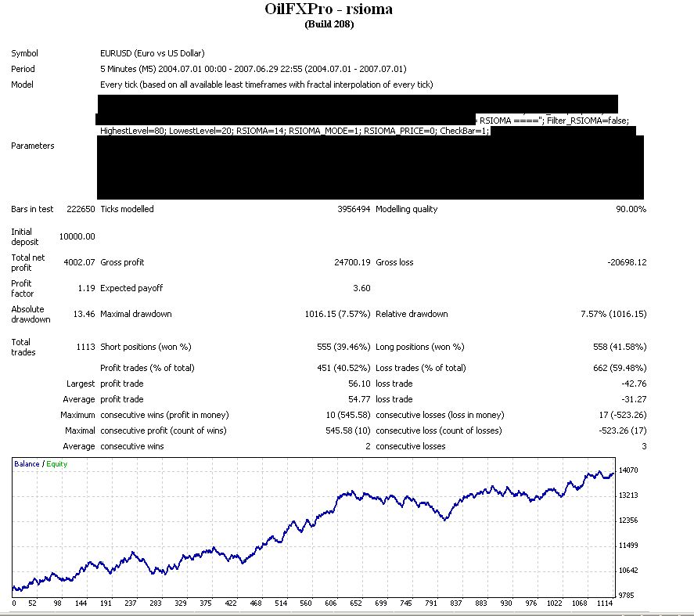Click the Gross profit value '24700.19'
The image size is (694, 616).
(352, 262)
